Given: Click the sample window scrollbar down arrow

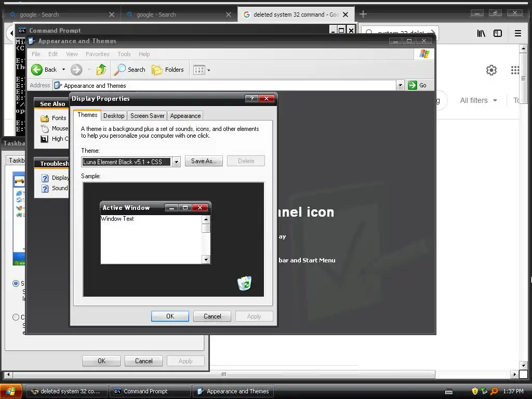Looking at the screenshot, I should pyautogui.click(x=206, y=260).
